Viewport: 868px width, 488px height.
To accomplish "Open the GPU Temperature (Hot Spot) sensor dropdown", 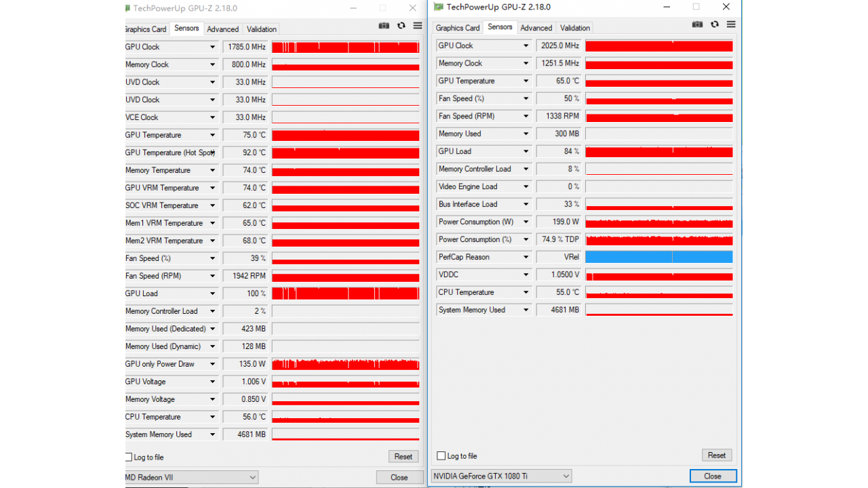I will tap(212, 152).
